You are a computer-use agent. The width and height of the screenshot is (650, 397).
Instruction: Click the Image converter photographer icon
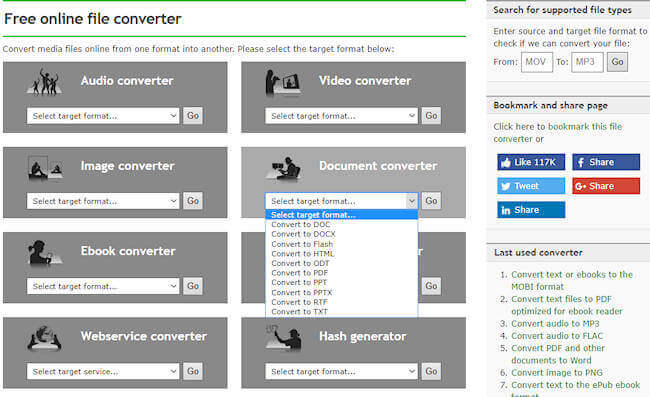coord(45,168)
